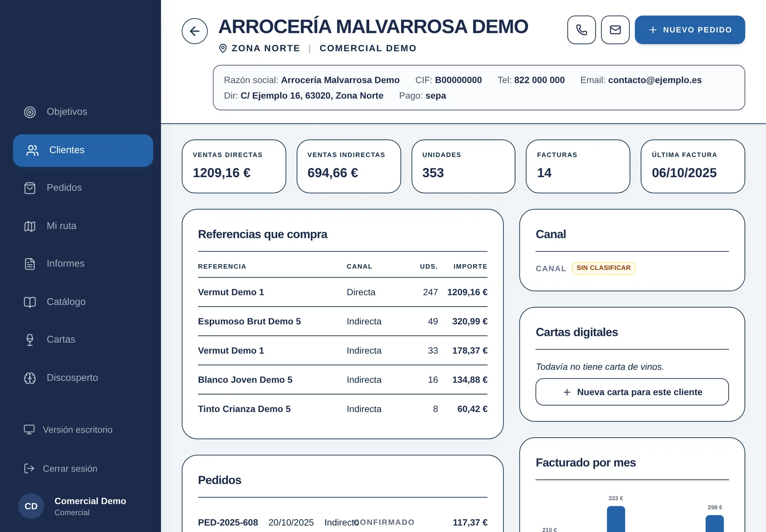Click the Catálogo book icon
This screenshot has height=532, width=766.
[30, 302]
